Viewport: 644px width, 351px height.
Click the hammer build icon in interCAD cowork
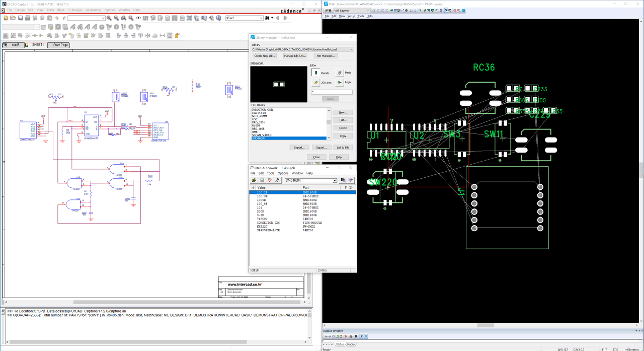pos(278,180)
